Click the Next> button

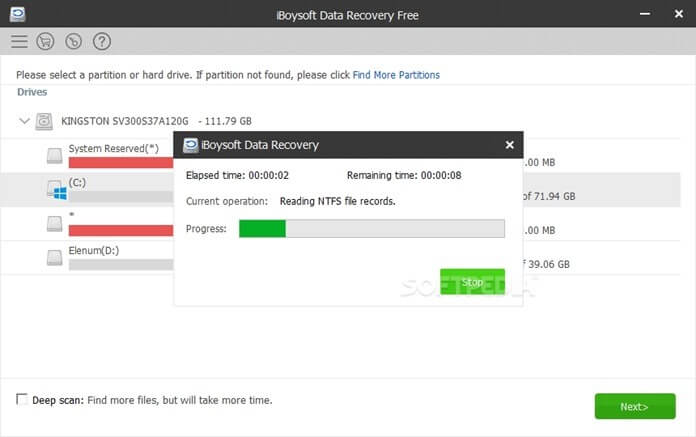(x=635, y=406)
